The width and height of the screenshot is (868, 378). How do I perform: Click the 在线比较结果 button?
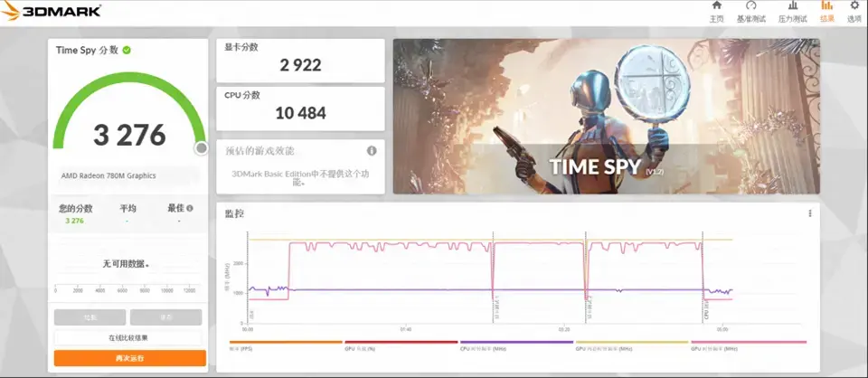pyautogui.click(x=127, y=337)
